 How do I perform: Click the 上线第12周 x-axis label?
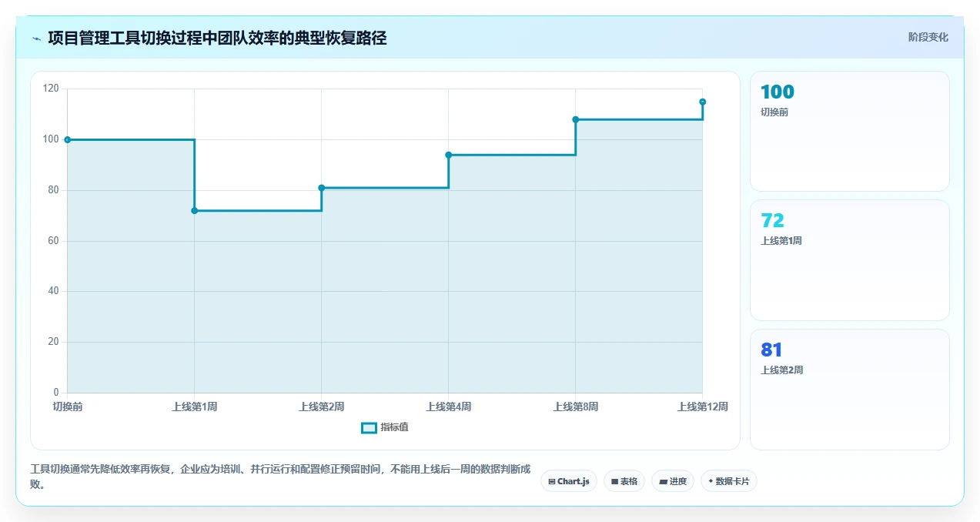point(702,407)
